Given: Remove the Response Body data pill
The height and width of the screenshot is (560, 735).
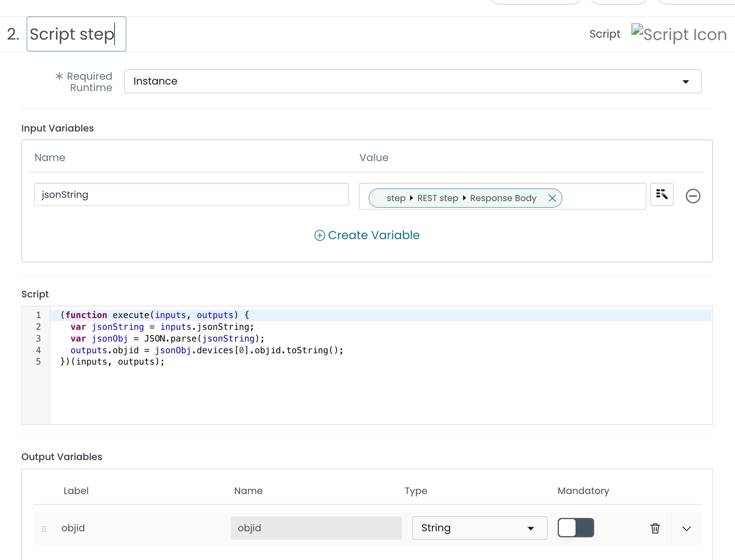Looking at the screenshot, I should [552, 198].
